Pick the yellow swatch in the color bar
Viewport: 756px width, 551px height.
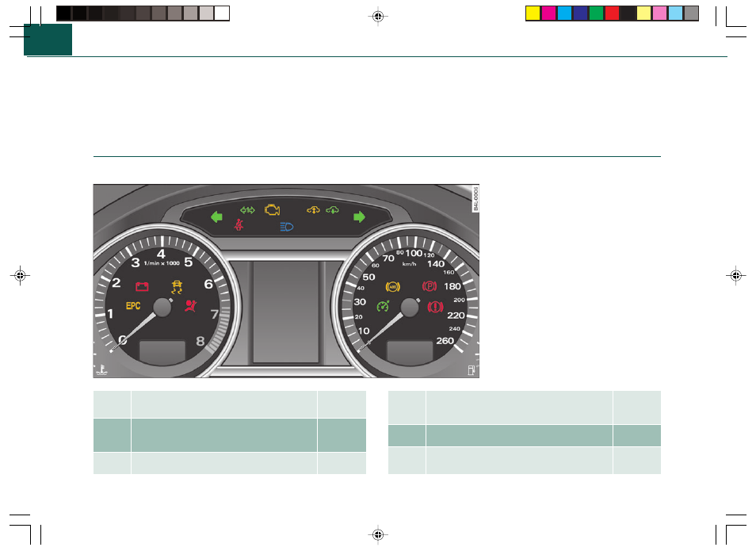click(533, 13)
